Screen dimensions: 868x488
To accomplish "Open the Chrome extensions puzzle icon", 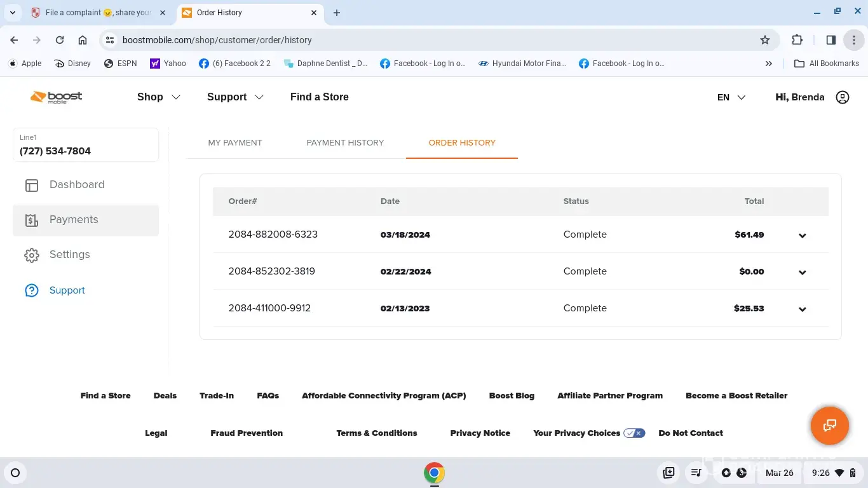I will click(797, 40).
